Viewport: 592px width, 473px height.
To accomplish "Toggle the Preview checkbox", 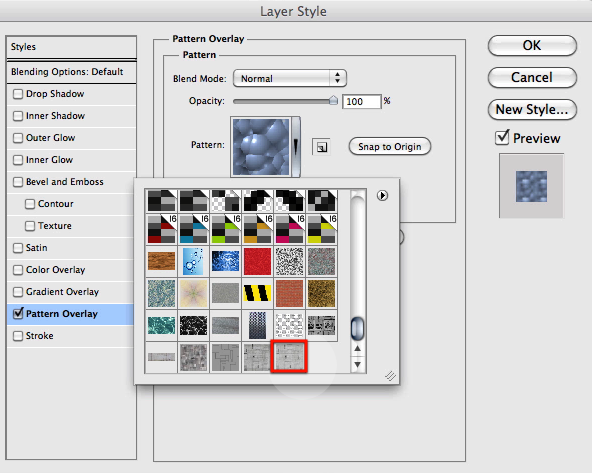I will [503, 138].
